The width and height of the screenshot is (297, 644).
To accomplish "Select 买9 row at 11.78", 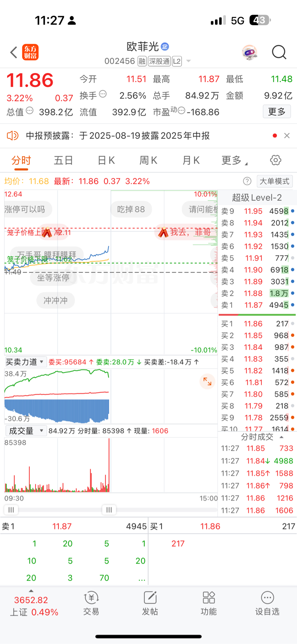I will [257, 418].
